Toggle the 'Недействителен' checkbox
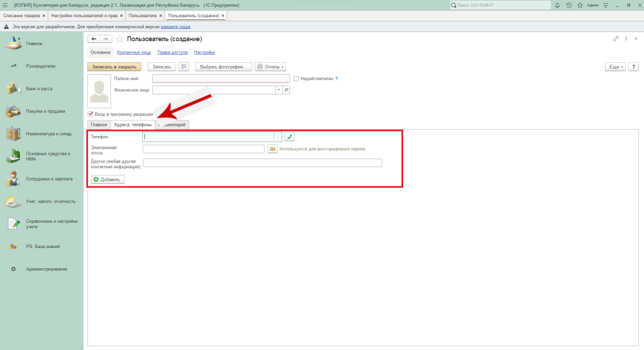 pos(296,79)
